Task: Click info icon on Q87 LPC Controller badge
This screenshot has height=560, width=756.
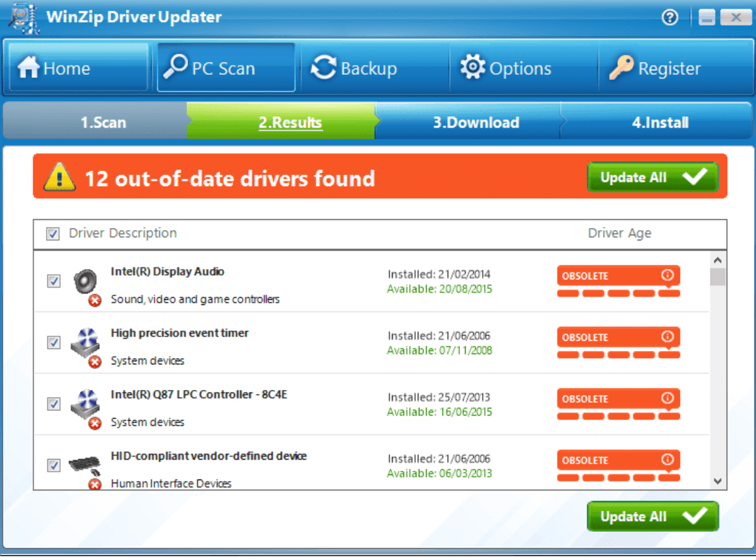Action: 667,398
